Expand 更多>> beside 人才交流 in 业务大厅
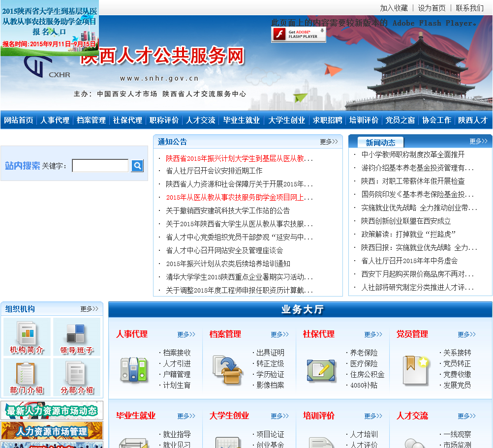 [466, 416]
